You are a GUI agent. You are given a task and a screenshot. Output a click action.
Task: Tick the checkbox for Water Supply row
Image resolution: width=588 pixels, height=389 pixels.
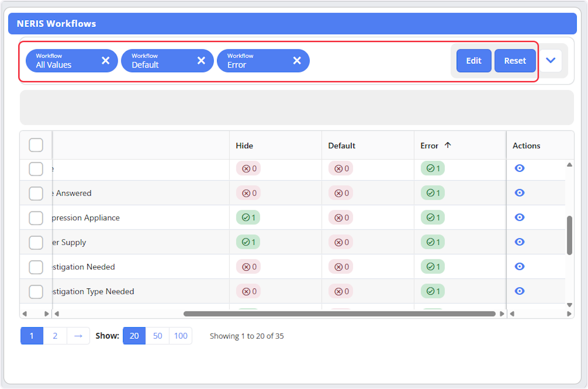36,242
